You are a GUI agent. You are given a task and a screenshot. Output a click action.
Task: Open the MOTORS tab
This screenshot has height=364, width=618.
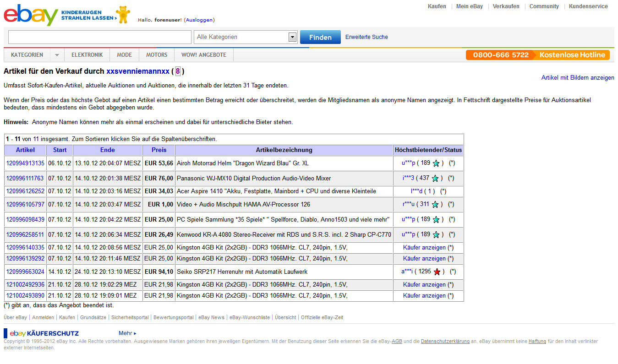point(157,55)
